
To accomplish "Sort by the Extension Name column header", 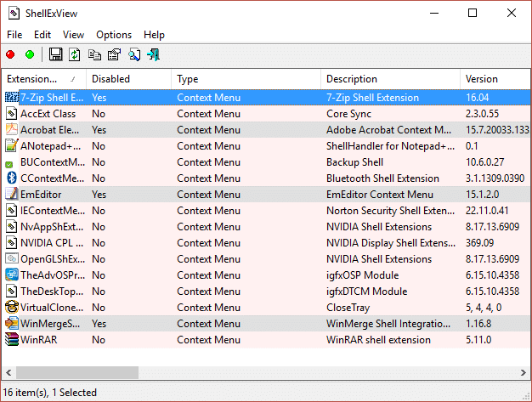I will click(42, 79).
